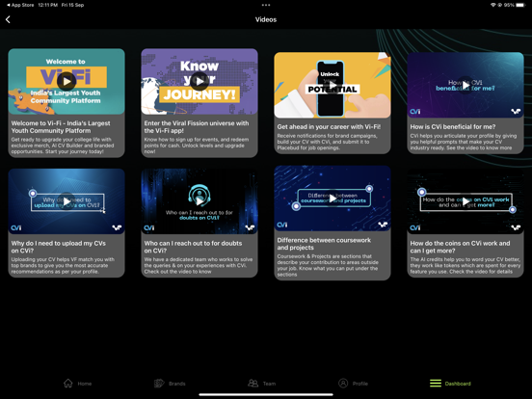Click VF logo on upload CVs thumbnail
The image size is (532, 399).
[117, 228]
